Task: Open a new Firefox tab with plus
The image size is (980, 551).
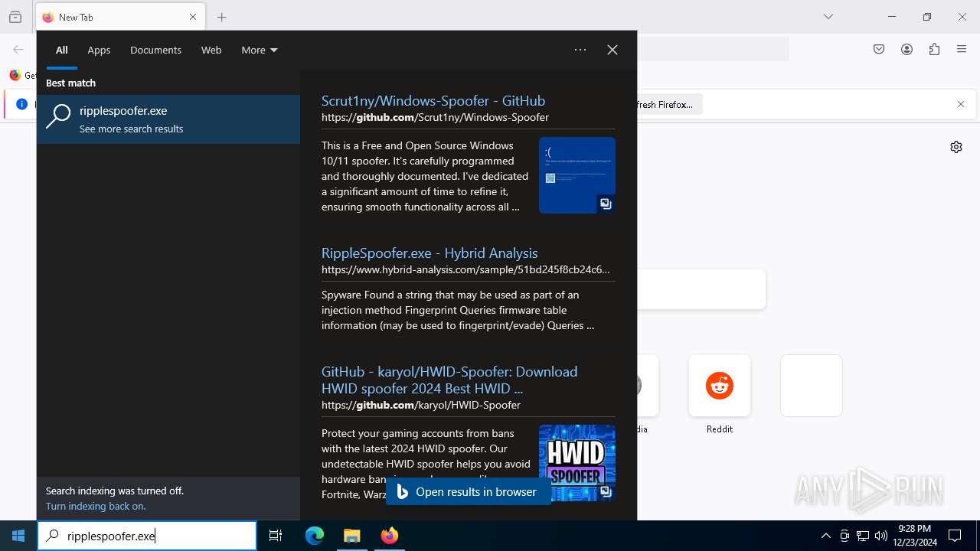Action: (x=222, y=17)
